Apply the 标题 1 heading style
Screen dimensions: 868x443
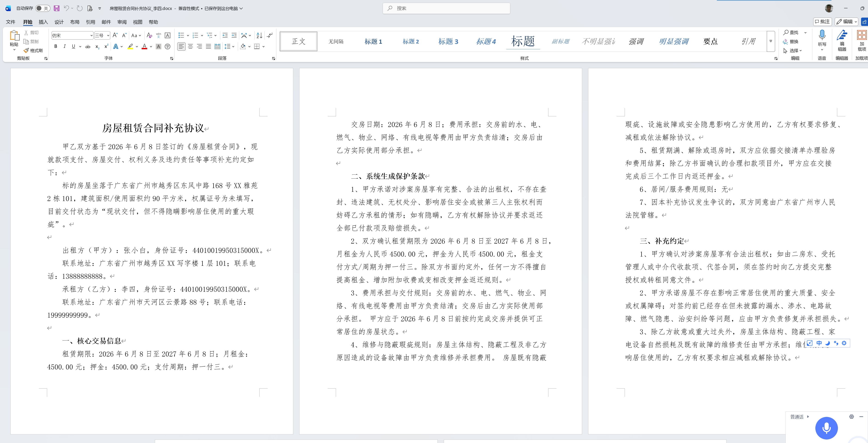tap(373, 41)
